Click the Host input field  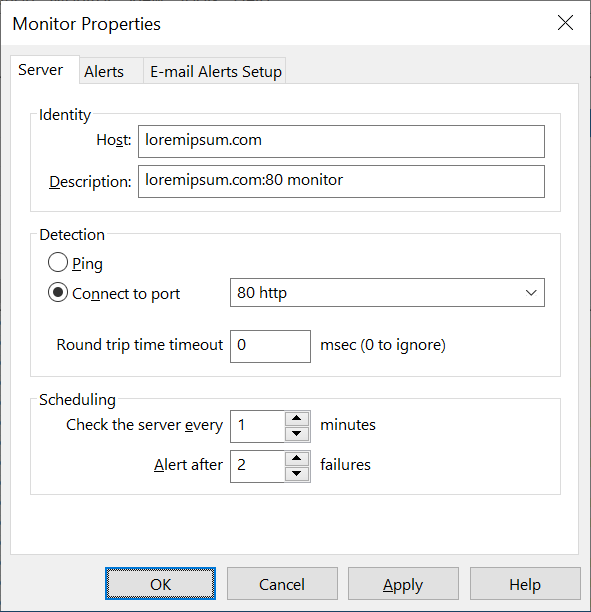click(x=341, y=141)
